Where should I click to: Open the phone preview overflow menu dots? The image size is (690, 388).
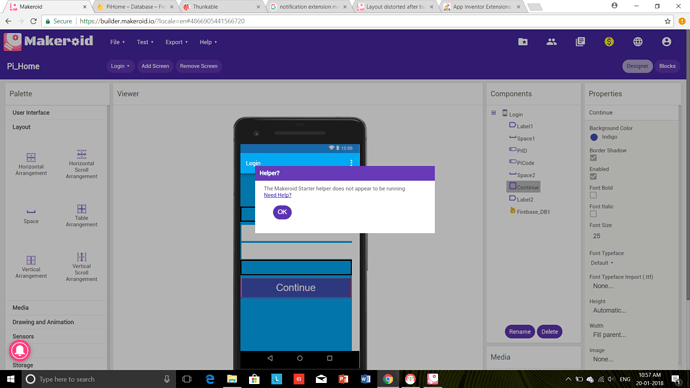coord(351,163)
